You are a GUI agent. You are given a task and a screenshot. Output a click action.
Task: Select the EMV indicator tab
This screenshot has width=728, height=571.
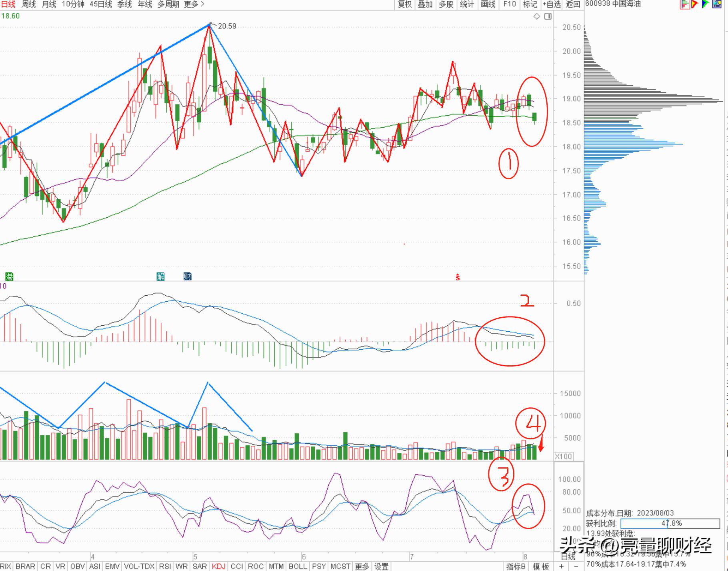pos(112,567)
